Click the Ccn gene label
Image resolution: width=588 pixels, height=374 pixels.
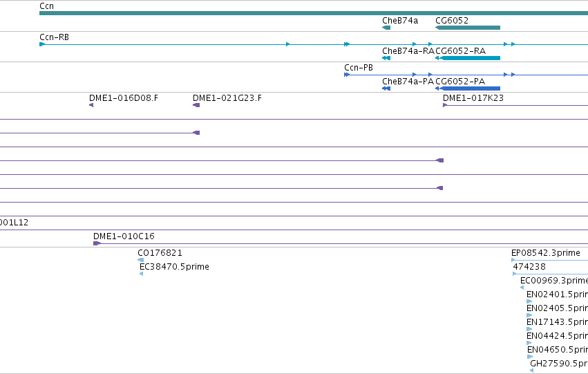click(x=46, y=6)
